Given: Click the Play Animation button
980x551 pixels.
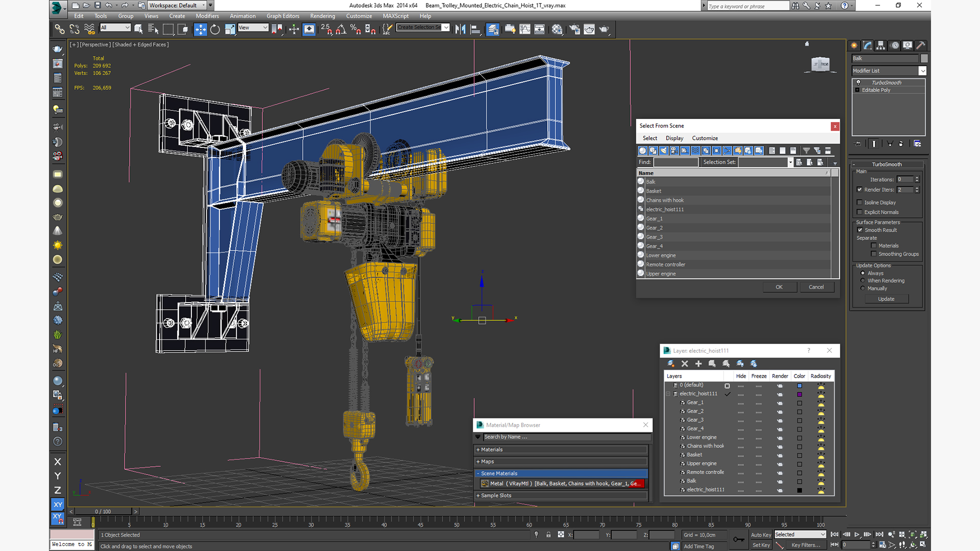Looking at the screenshot, I should pyautogui.click(x=857, y=534).
